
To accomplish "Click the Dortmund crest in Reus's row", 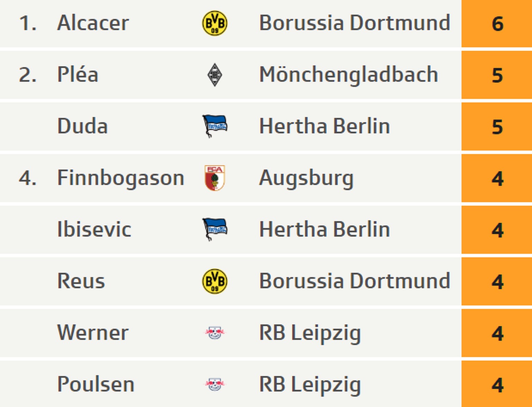I will 215,281.
